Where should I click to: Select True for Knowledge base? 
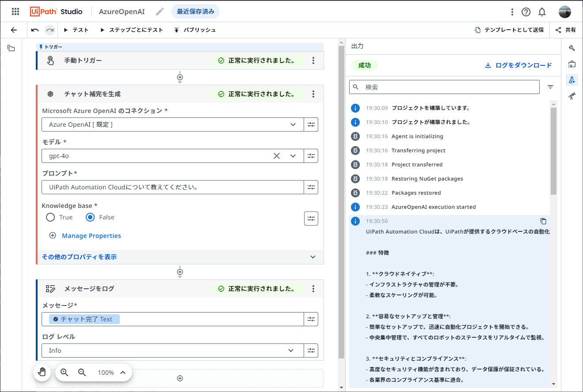coord(50,217)
